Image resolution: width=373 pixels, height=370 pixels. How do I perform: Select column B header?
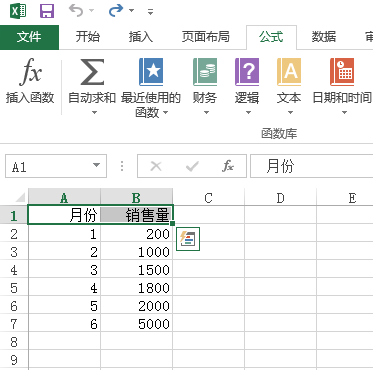(136, 198)
